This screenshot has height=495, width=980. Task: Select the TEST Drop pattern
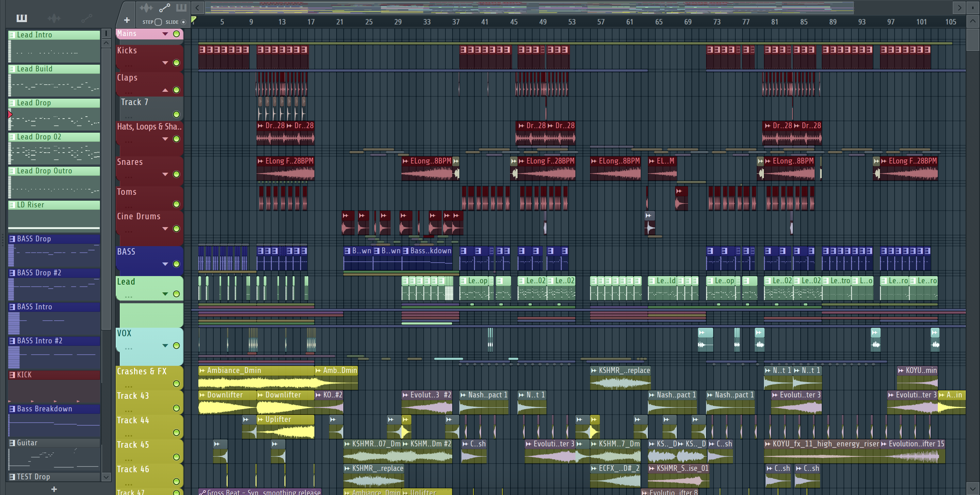(54, 477)
